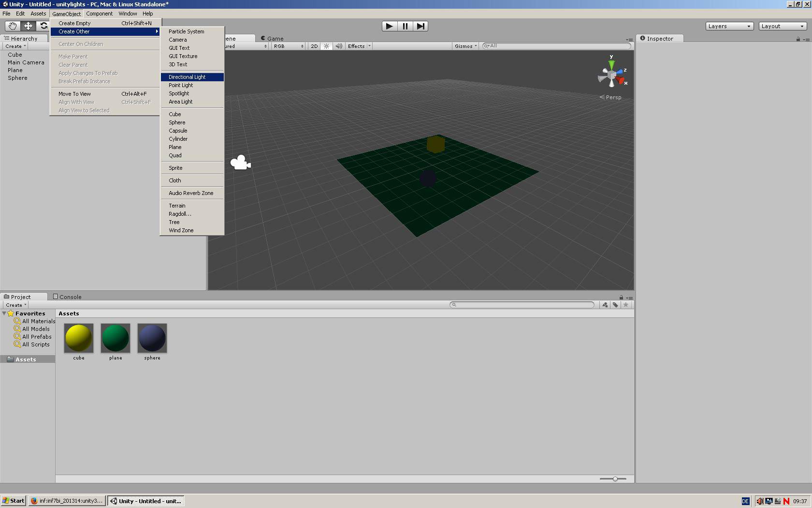The width and height of the screenshot is (812, 508).
Task: Select the Move tool in toolbar
Action: click(x=28, y=26)
